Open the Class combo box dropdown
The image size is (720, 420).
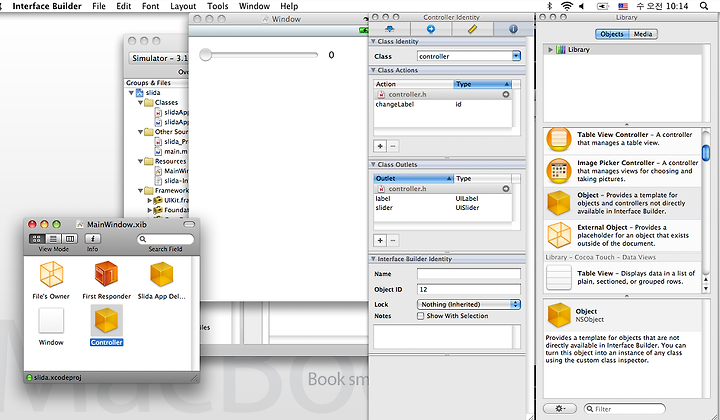coord(516,56)
